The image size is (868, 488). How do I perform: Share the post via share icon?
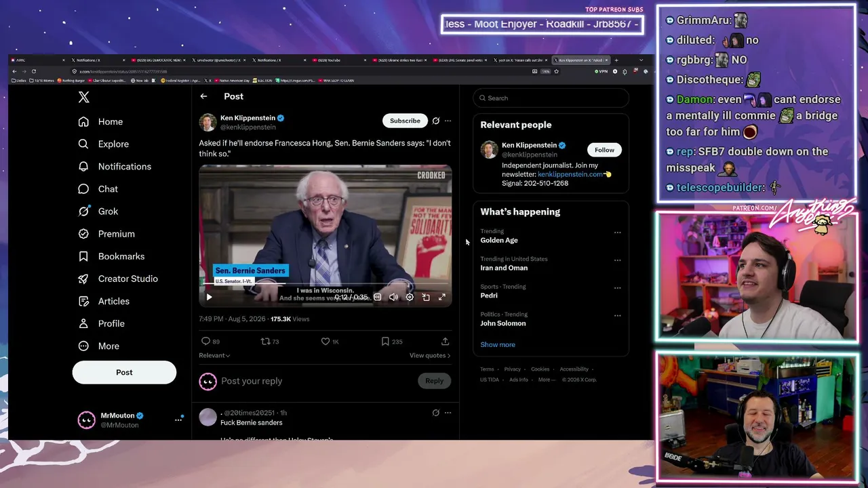[445, 342]
